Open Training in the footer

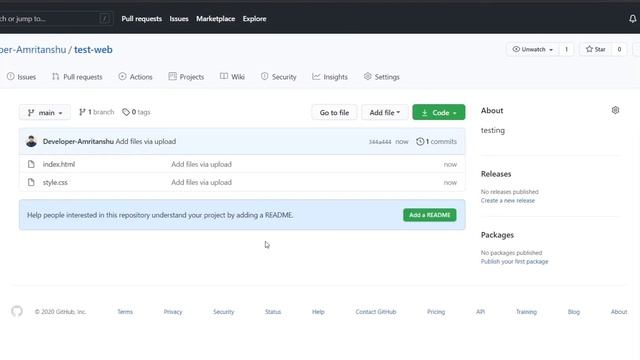(x=527, y=312)
